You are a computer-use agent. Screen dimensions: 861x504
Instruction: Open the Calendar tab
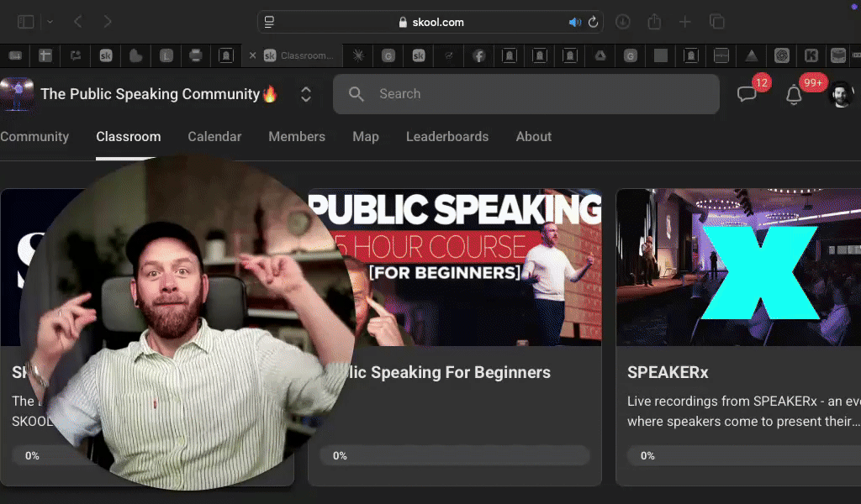pos(214,137)
